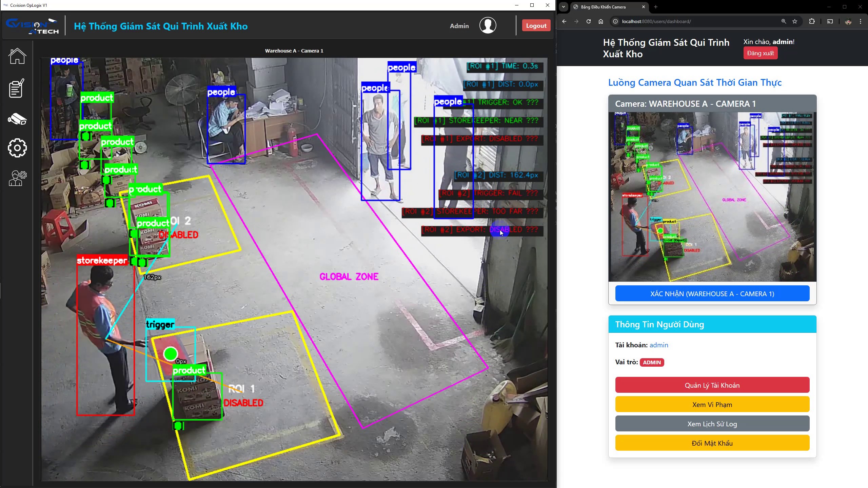Click the browser extensions puzzle icon
Screen dimensions: 868x488
point(812,21)
